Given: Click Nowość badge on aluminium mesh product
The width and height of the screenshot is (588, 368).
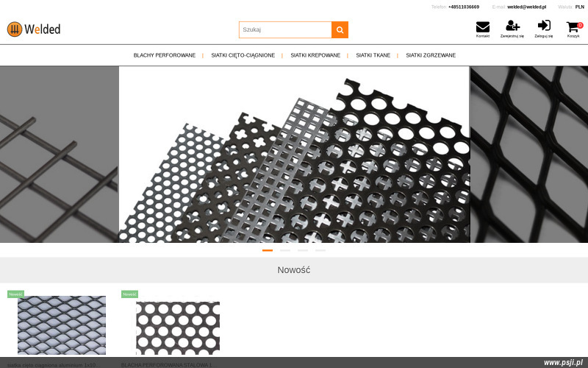Looking at the screenshot, I should (x=15, y=294).
